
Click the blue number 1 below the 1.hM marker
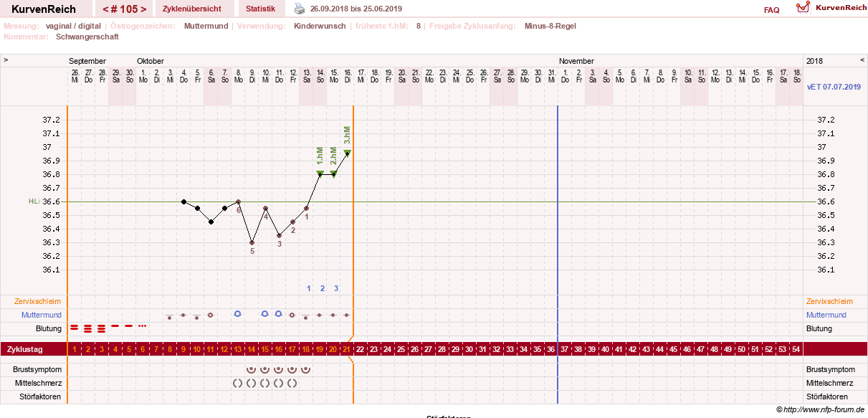309,288
